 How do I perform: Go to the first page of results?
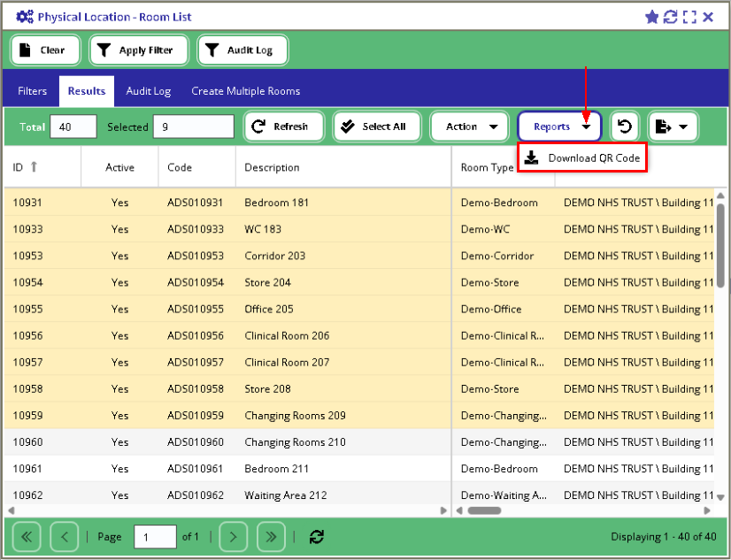[x=26, y=537]
